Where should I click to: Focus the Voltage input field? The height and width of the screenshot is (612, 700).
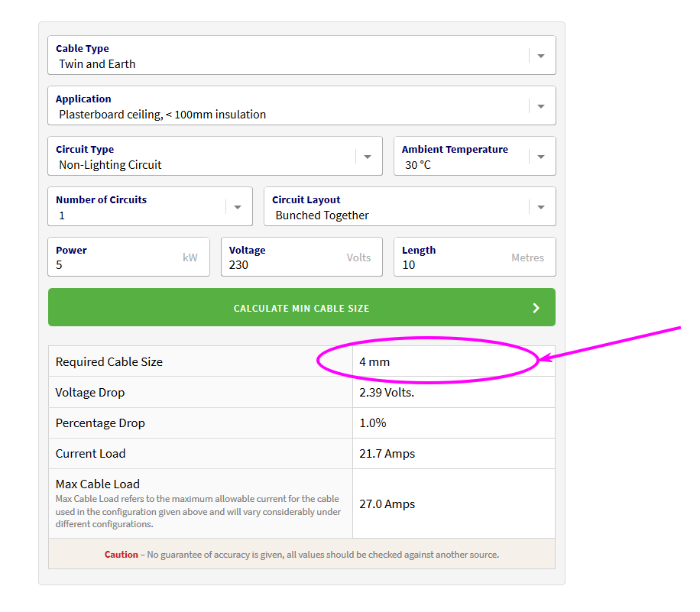pyautogui.click(x=283, y=264)
